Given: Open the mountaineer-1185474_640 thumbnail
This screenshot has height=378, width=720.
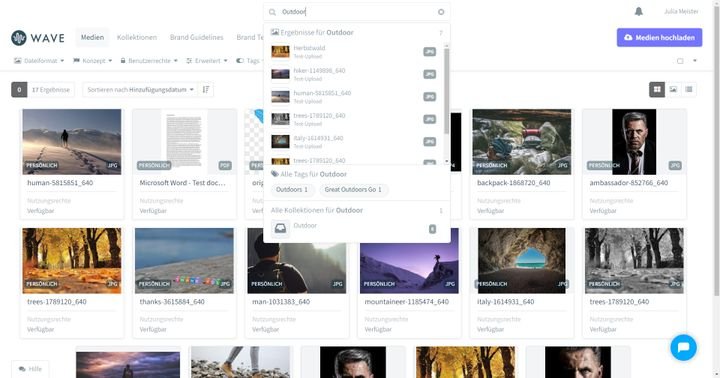Looking at the screenshot, I should click(409, 260).
